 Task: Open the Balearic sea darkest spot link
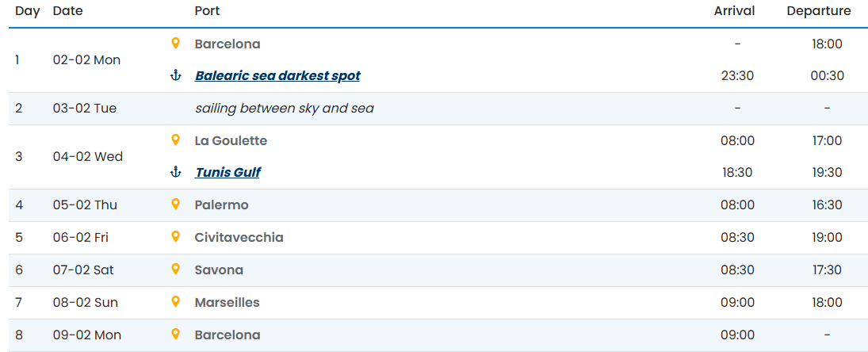pos(277,76)
